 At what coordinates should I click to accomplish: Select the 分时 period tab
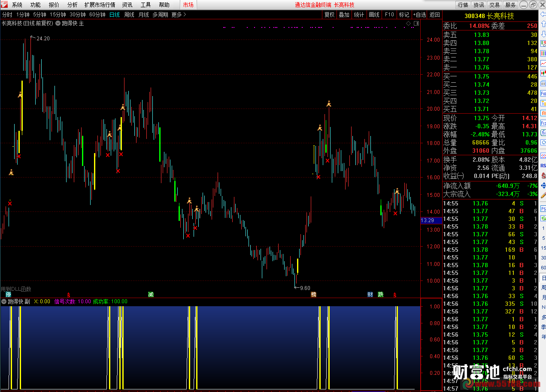(x=7, y=15)
